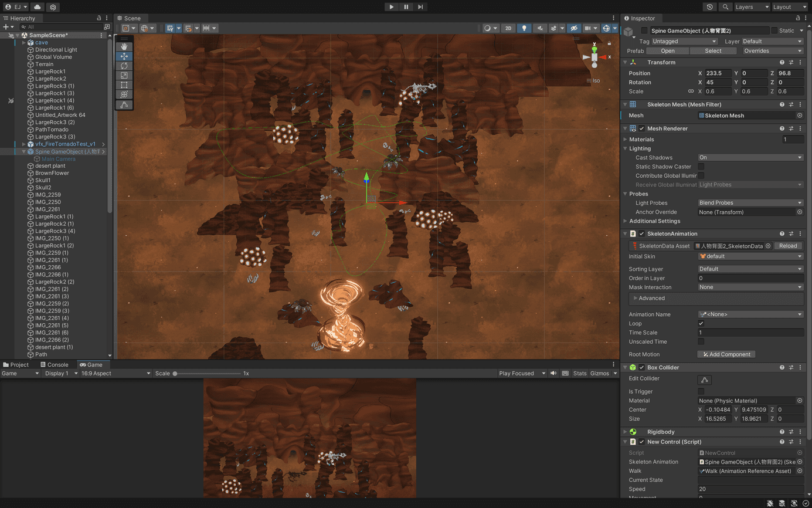Open the Animation Name dropdown

tap(750, 314)
